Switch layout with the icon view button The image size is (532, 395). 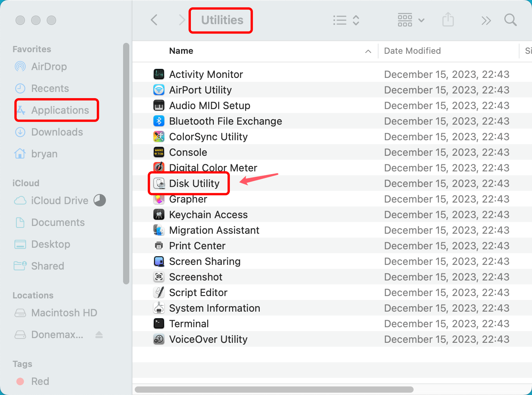tap(405, 19)
